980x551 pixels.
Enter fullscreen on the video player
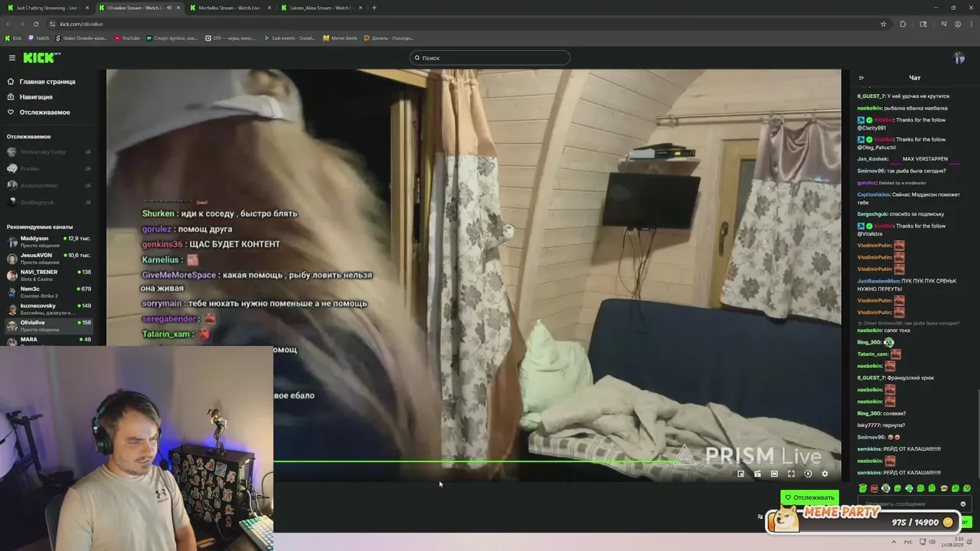[791, 474]
